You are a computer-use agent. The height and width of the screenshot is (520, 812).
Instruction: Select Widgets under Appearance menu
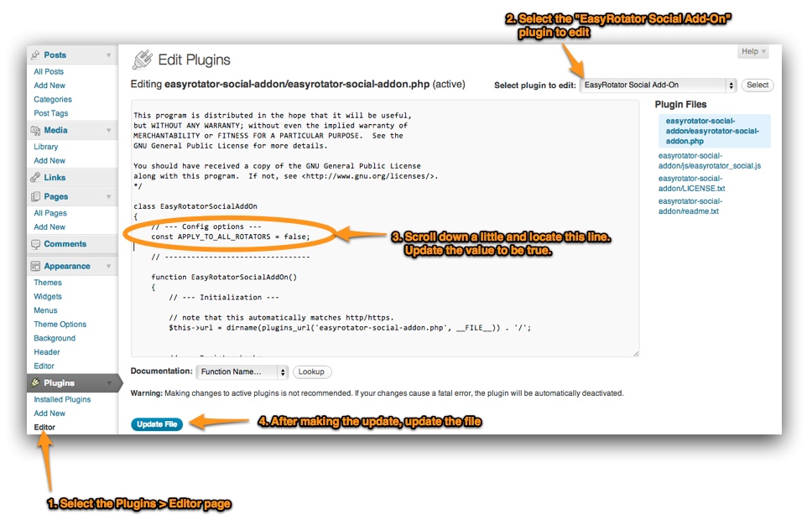[x=48, y=296]
